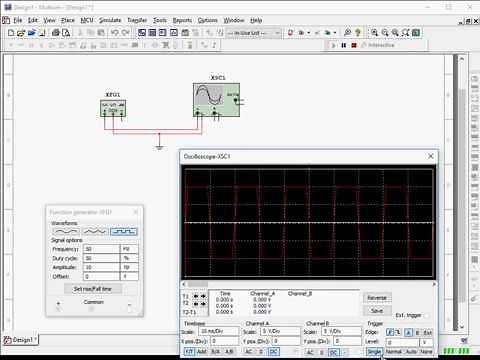Click Set rise/Fall time button
The width and height of the screenshot is (480, 360).
click(x=93, y=289)
